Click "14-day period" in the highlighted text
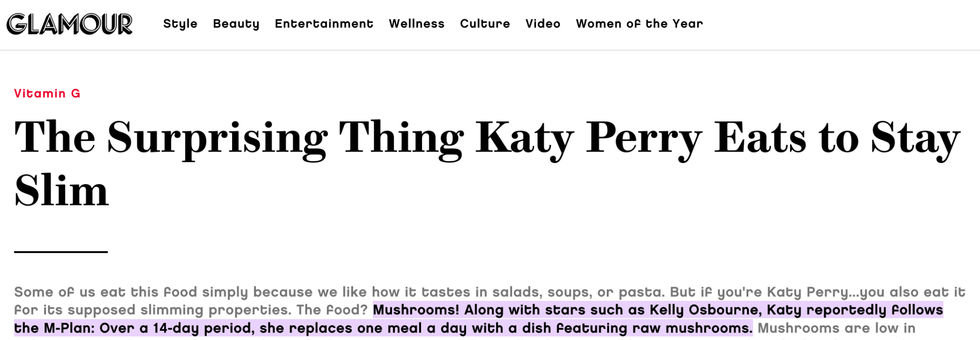Screen dimensions: 980x340 (x=198, y=328)
